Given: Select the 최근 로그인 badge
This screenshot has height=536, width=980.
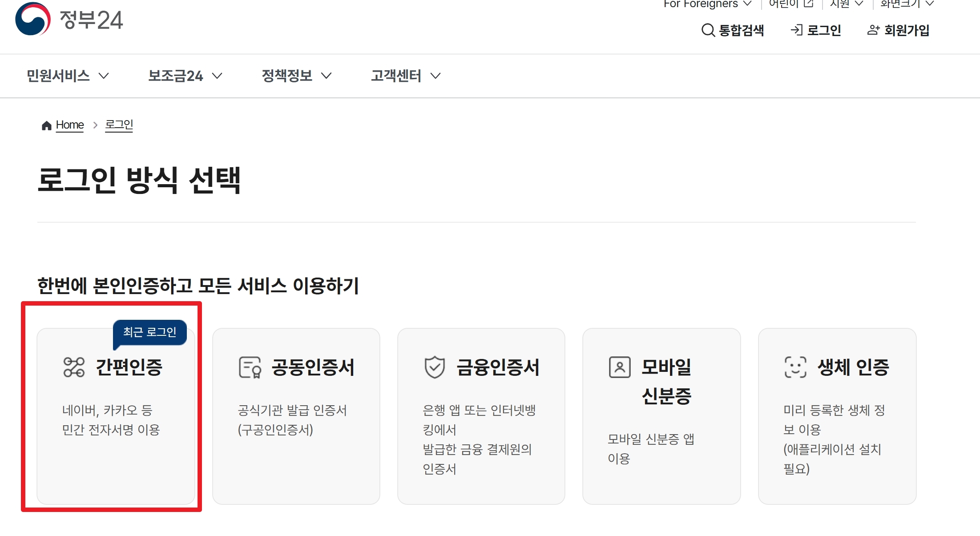Looking at the screenshot, I should (x=150, y=332).
